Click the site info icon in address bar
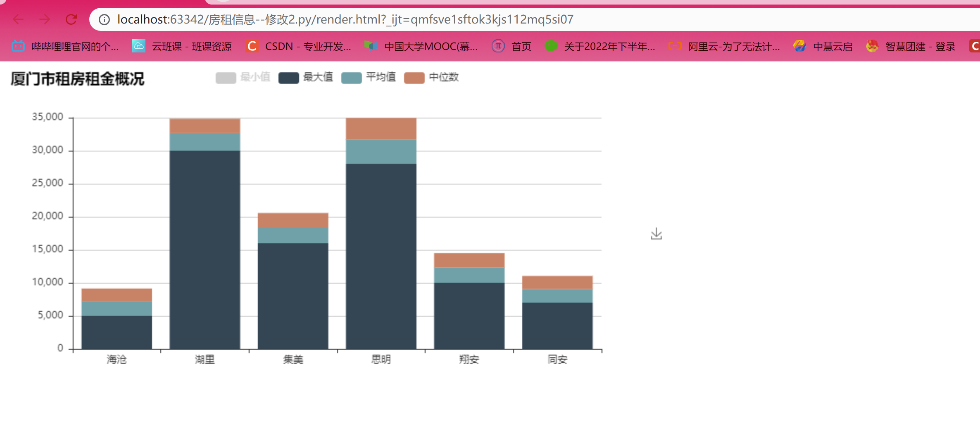This screenshot has height=422, width=980. [x=104, y=19]
